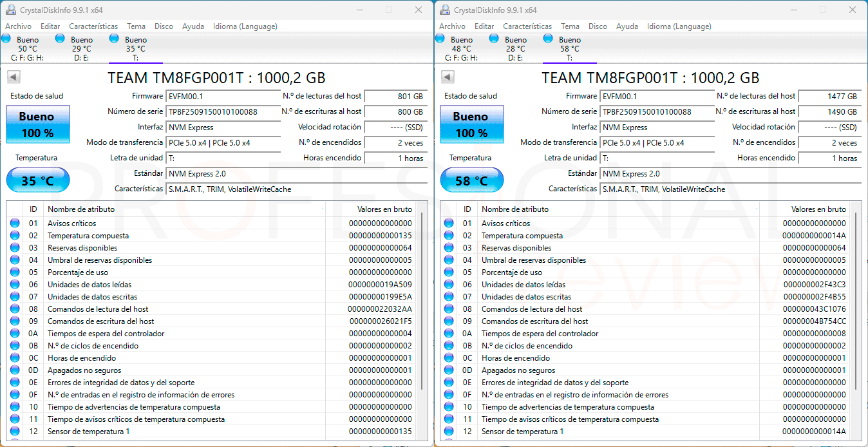Select the C: F: G: H: disk at 48 °C in right window

461,48
